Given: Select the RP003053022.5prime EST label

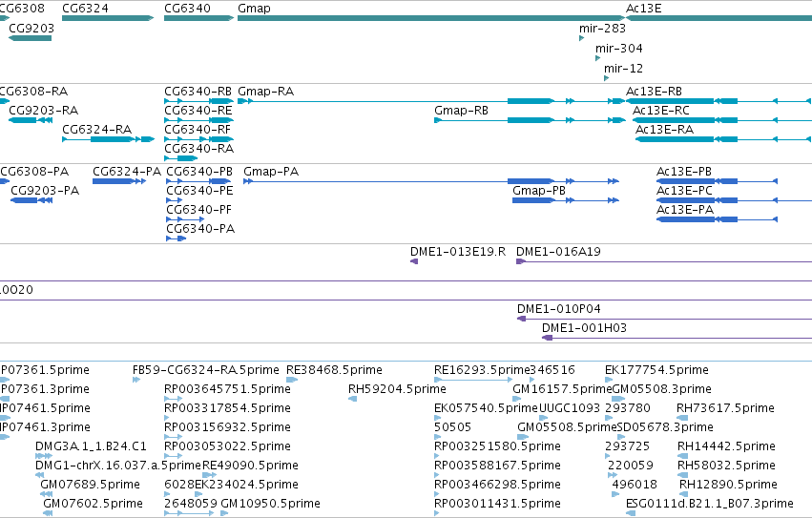Looking at the screenshot, I should (227, 446).
